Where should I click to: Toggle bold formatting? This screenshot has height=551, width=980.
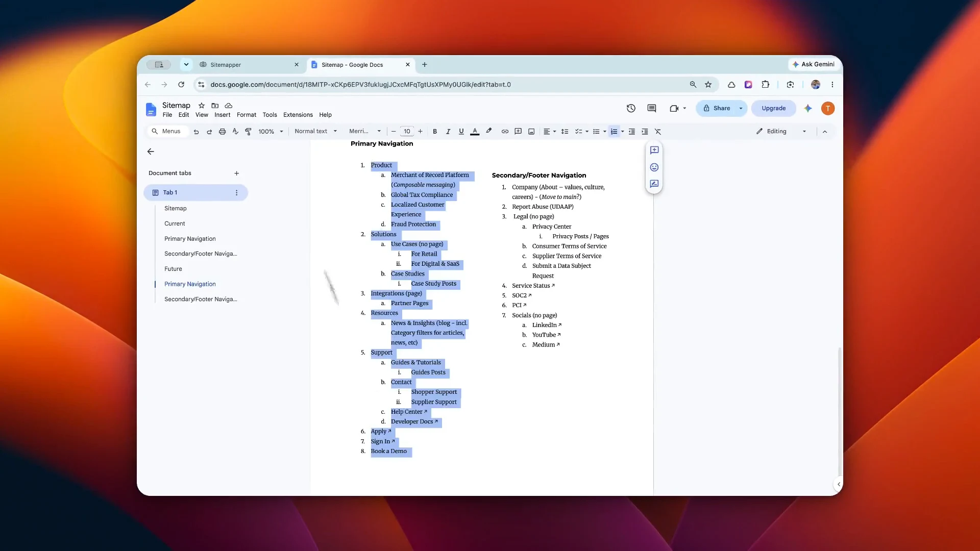click(435, 132)
